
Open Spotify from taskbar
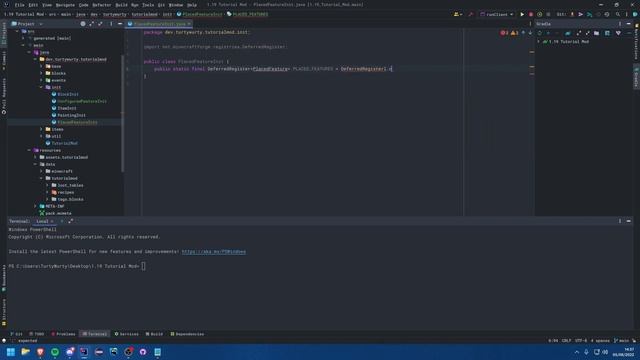coord(55,352)
